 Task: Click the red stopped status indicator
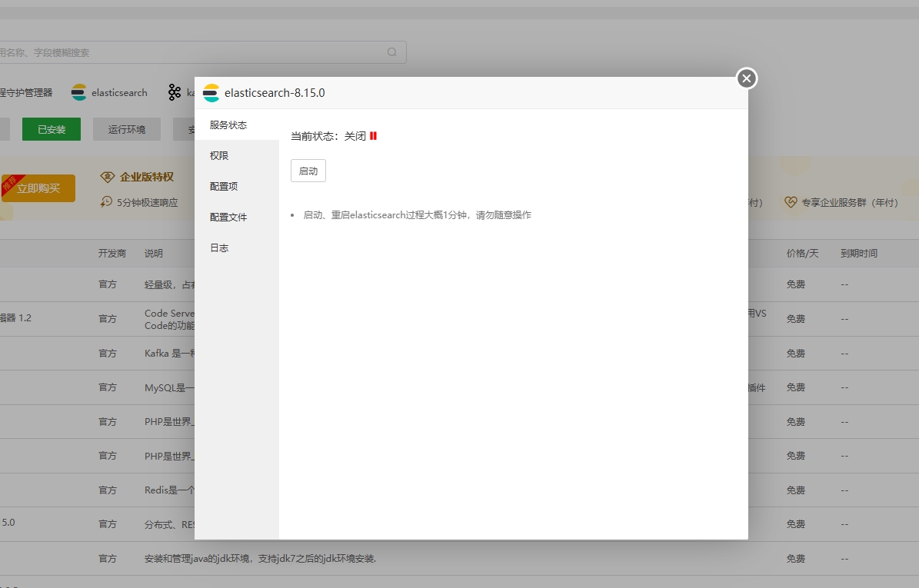point(373,136)
